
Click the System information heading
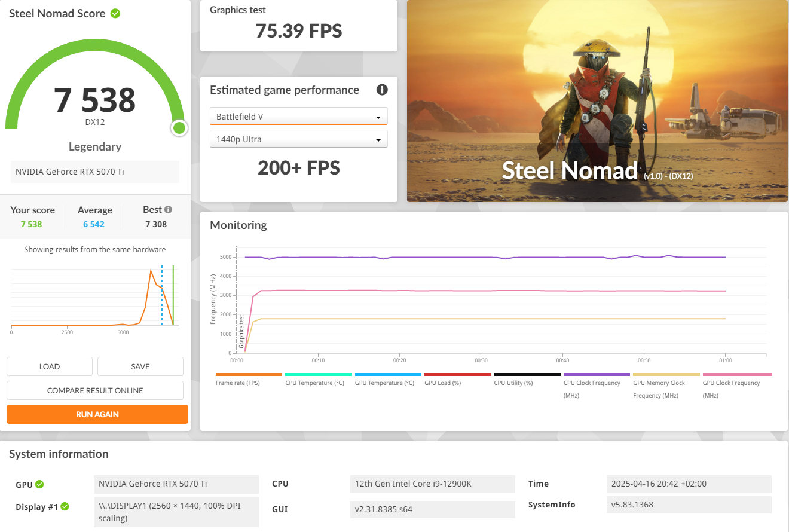[x=59, y=454]
